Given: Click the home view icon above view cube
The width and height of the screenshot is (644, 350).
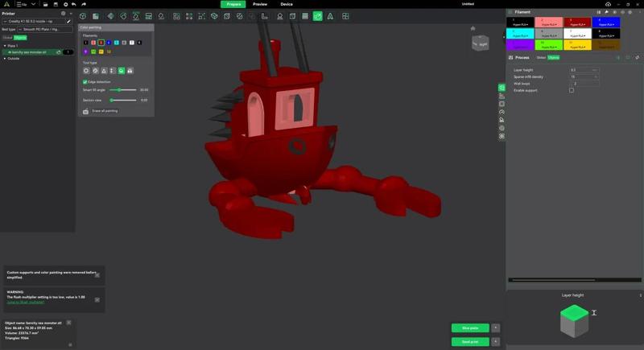Looking at the screenshot, I should click(x=473, y=28).
